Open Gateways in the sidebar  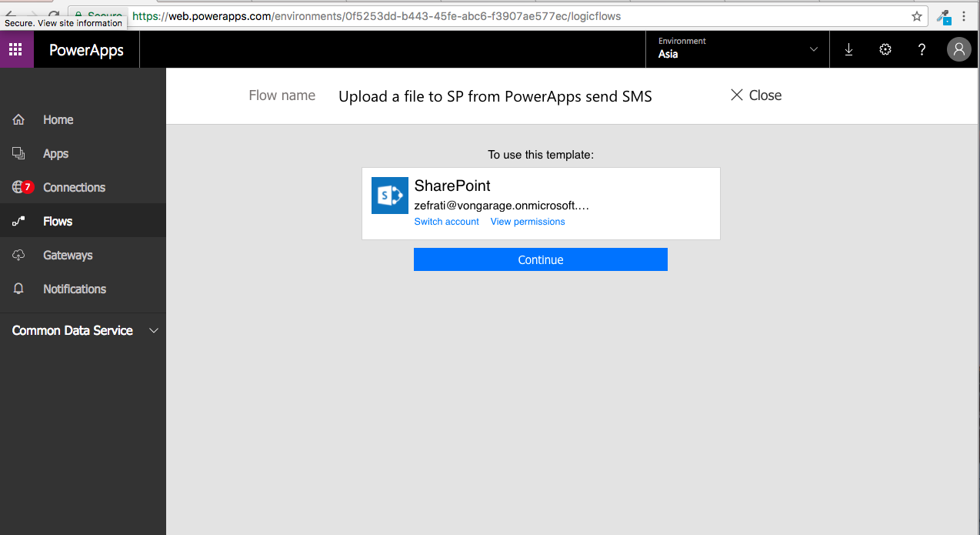tap(68, 256)
